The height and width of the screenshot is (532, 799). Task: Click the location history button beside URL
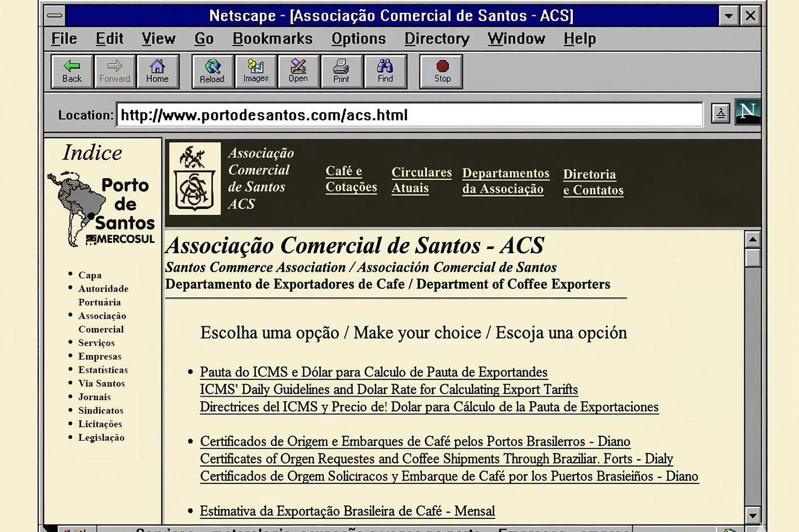point(721,113)
